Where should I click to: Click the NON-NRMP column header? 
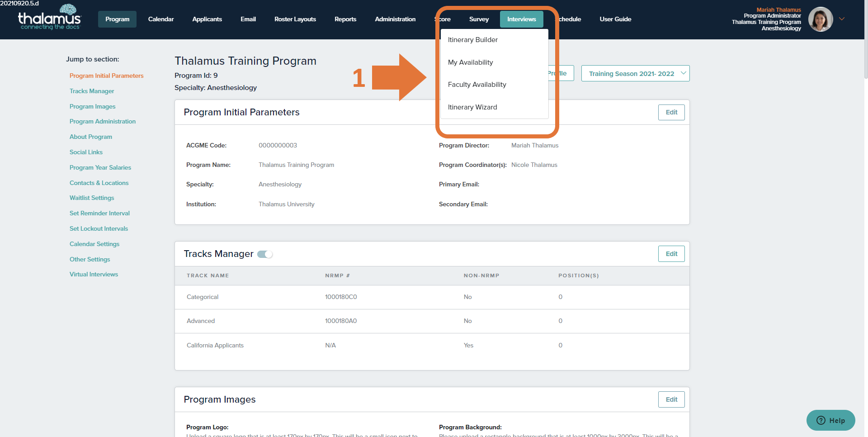click(481, 275)
